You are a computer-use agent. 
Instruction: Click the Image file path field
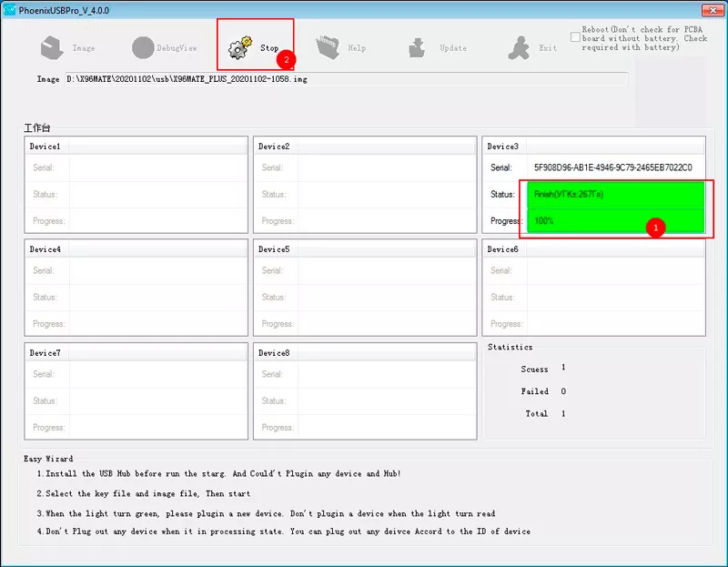click(x=347, y=79)
